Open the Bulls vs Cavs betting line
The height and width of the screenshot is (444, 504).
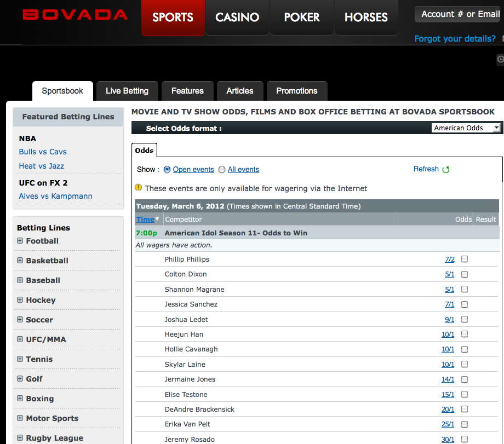tap(43, 152)
